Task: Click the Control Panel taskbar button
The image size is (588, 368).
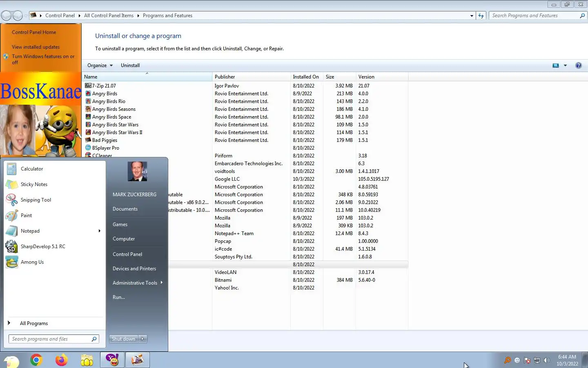Action: [x=138, y=360]
